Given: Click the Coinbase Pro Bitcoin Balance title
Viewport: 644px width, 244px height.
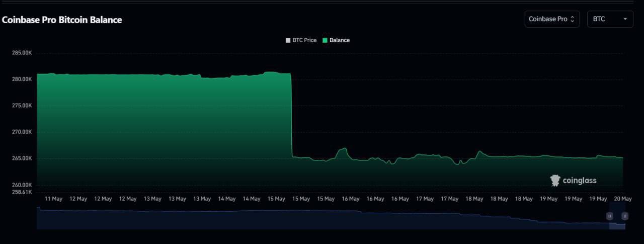Looking at the screenshot, I should point(62,20).
